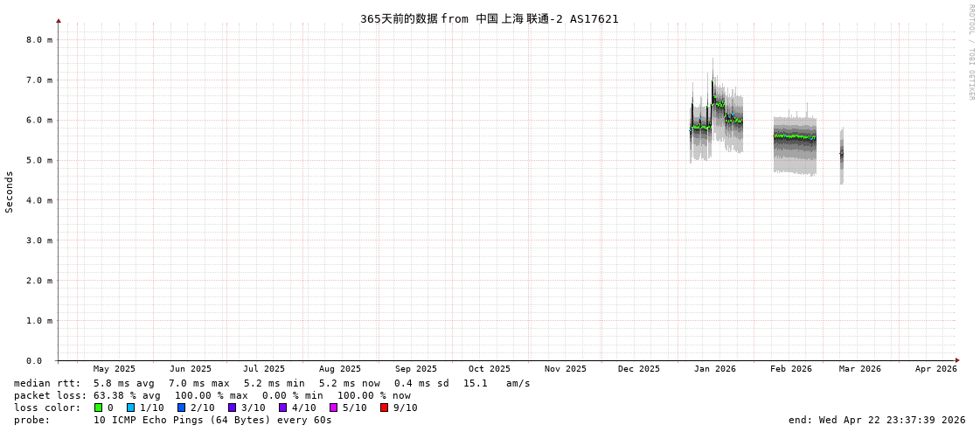
Task: Click the May 2025 x-axis label
Action: coord(115,369)
